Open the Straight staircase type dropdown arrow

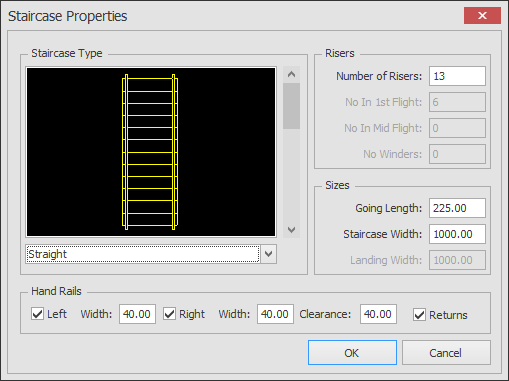[x=269, y=254]
